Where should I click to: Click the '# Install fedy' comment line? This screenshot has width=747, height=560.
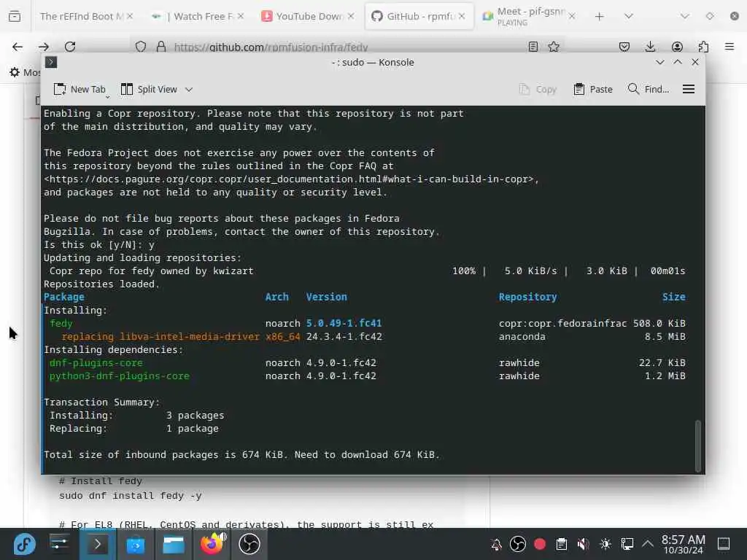(x=100, y=481)
